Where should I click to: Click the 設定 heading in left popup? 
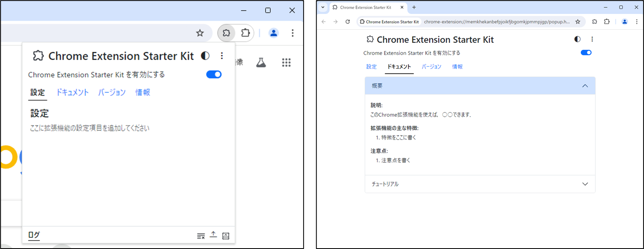40,113
